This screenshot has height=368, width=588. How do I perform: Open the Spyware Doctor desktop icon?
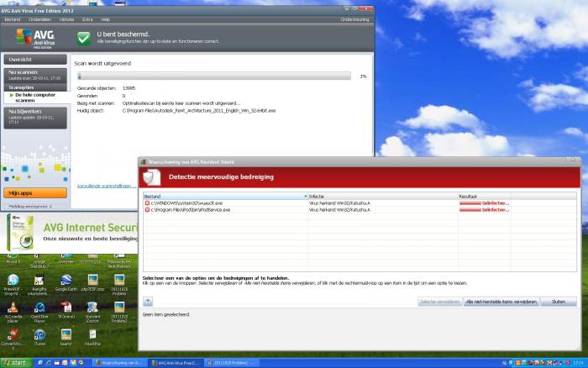coord(92,312)
